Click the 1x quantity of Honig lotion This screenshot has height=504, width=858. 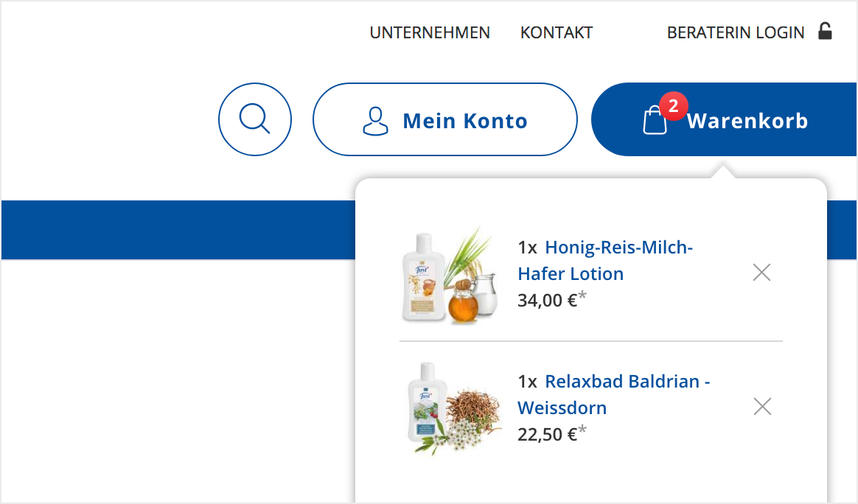pyautogui.click(x=527, y=248)
